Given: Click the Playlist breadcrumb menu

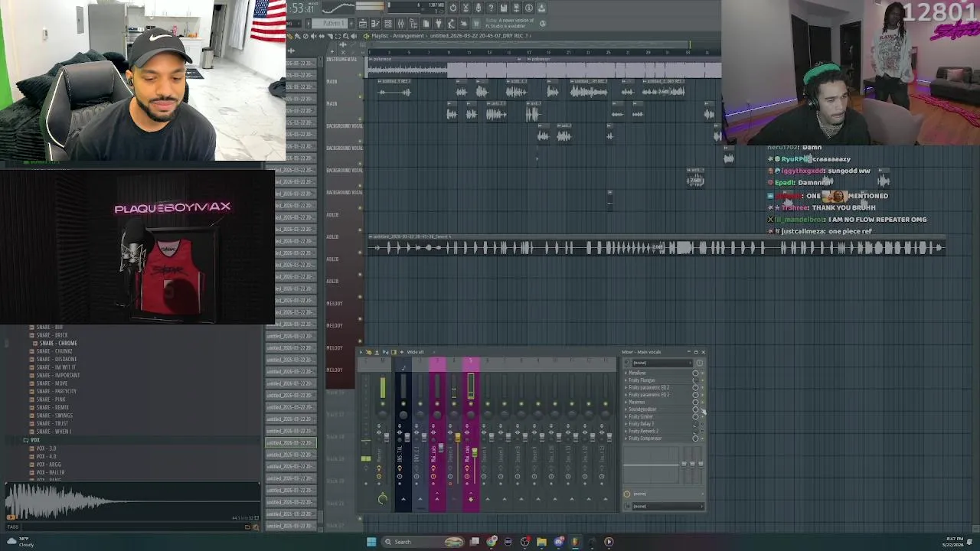Looking at the screenshot, I should tap(380, 36).
